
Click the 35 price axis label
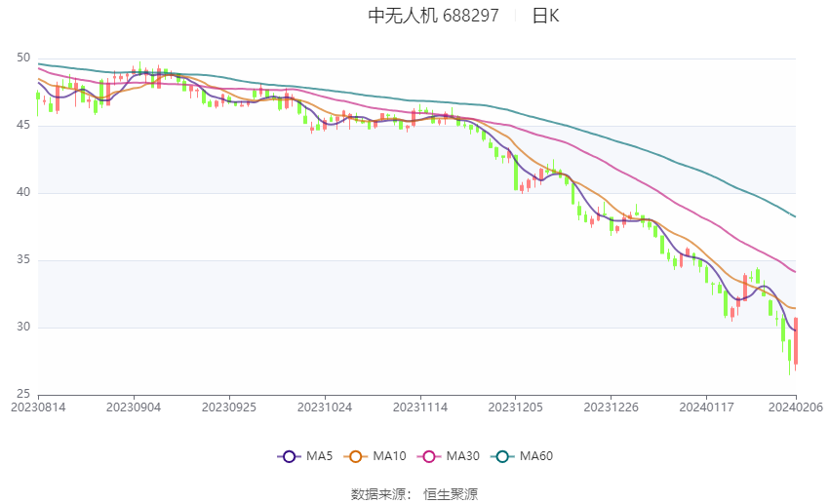pyautogui.click(x=23, y=260)
